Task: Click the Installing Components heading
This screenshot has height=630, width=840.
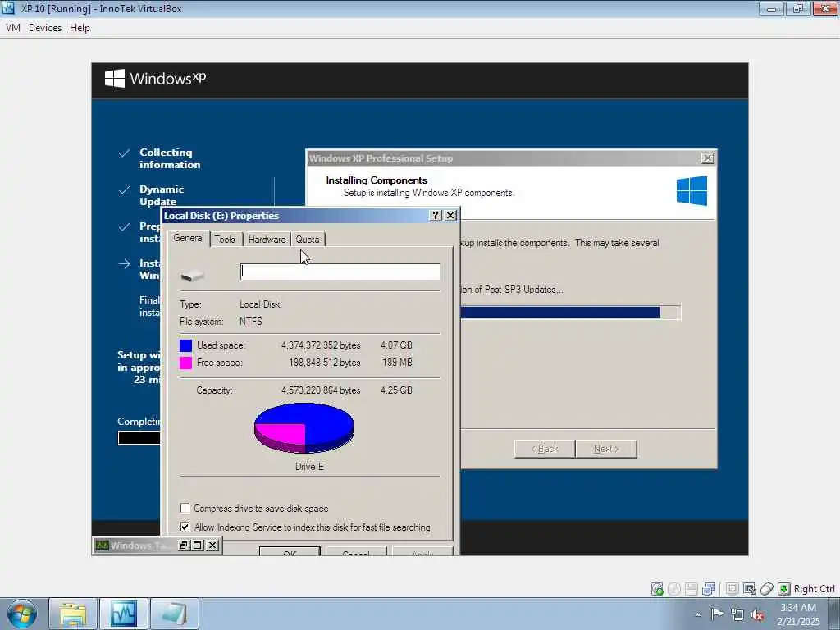Action: 377,180
